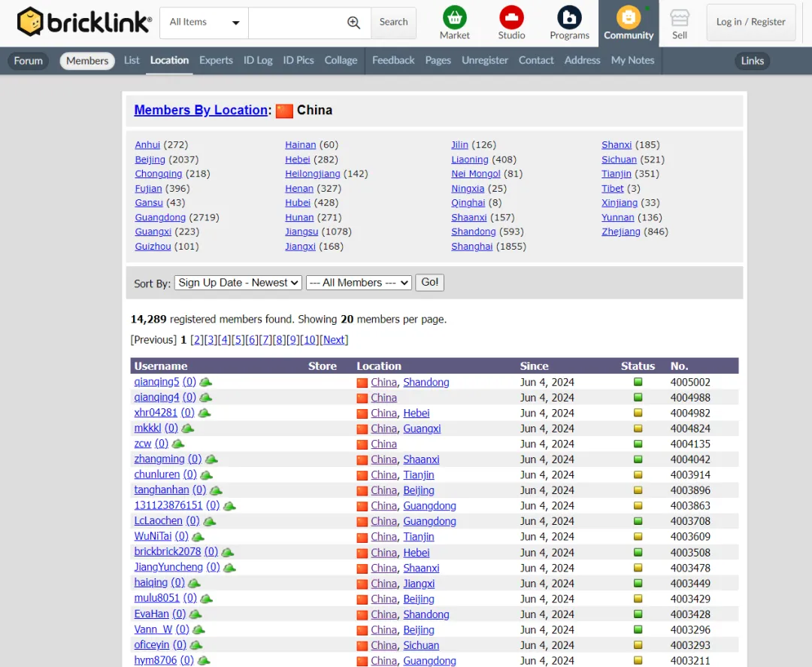Open the Guangdong (2719) province link
812x667 pixels.
click(160, 217)
